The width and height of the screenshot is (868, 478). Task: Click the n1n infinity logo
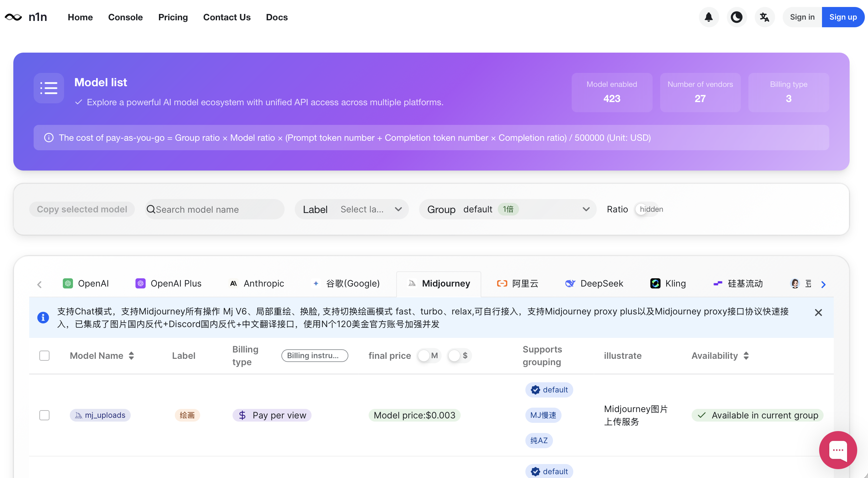[13, 17]
